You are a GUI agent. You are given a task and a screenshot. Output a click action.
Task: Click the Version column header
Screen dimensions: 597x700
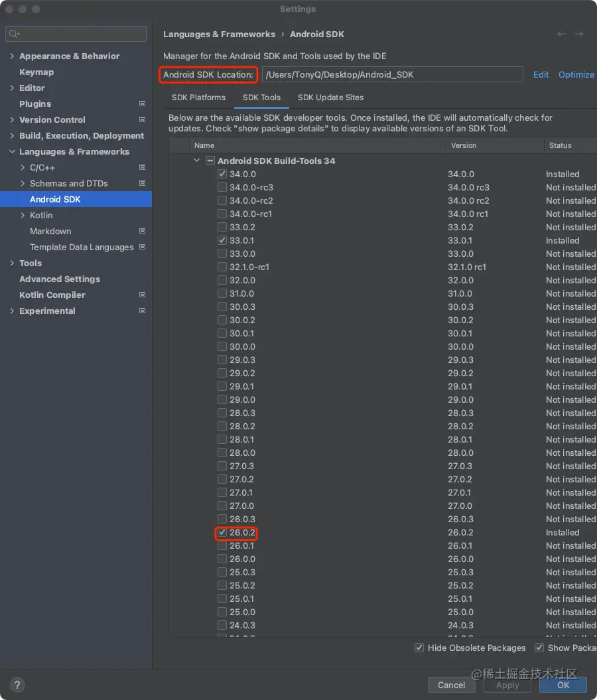pyautogui.click(x=464, y=145)
